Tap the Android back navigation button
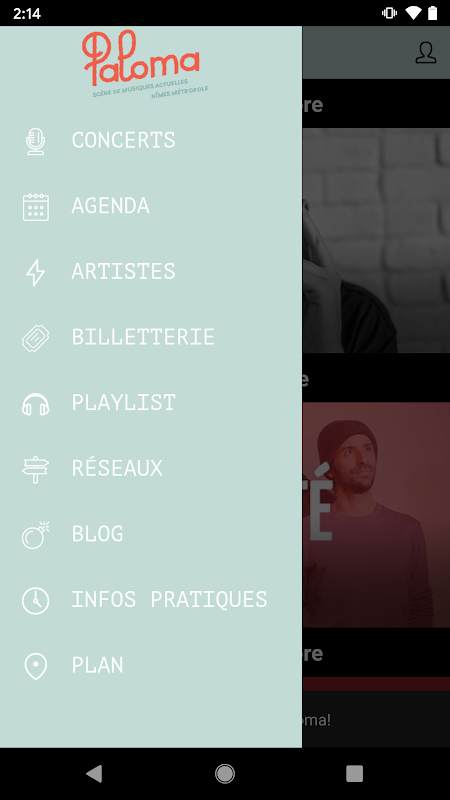The width and height of the screenshot is (450, 800). [94, 774]
